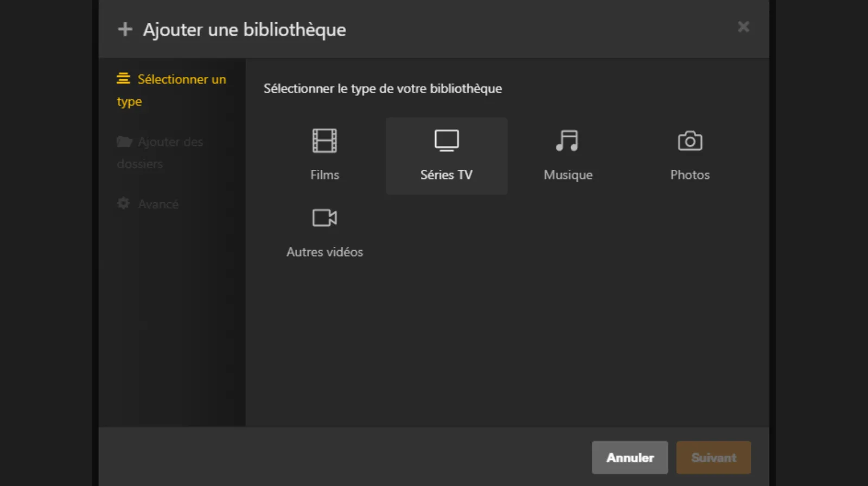Click the yellow list icon in the sidebar
868x486 pixels.
point(124,79)
